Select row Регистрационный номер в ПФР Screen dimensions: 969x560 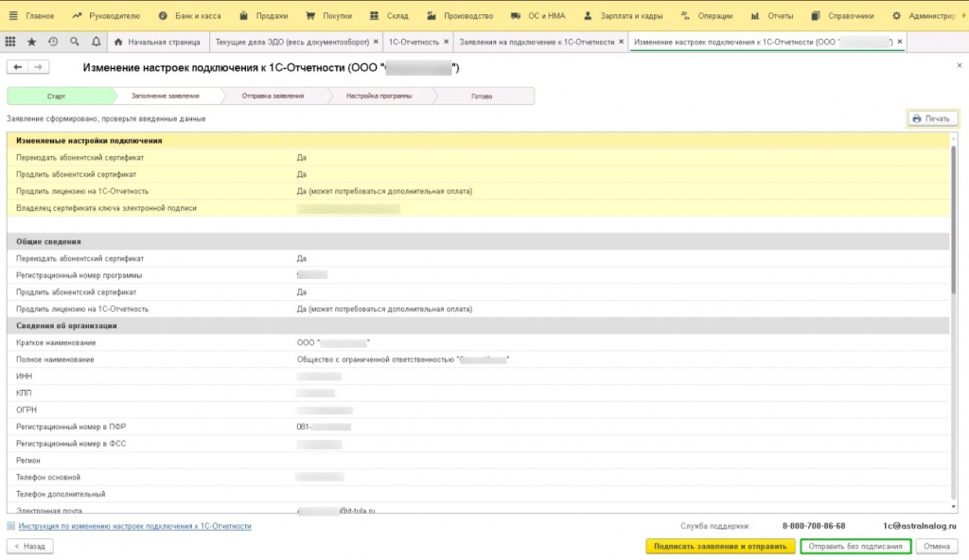tap(478, 427)
